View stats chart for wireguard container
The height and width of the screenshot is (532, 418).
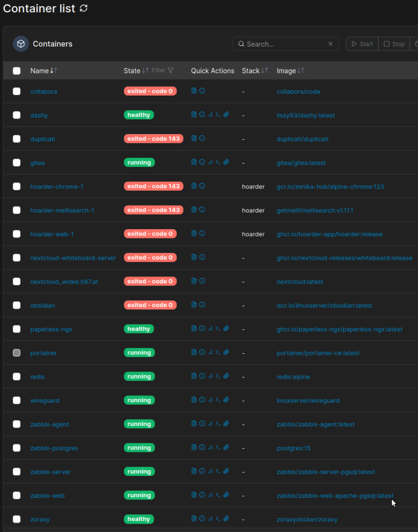(x=210, y=400)
